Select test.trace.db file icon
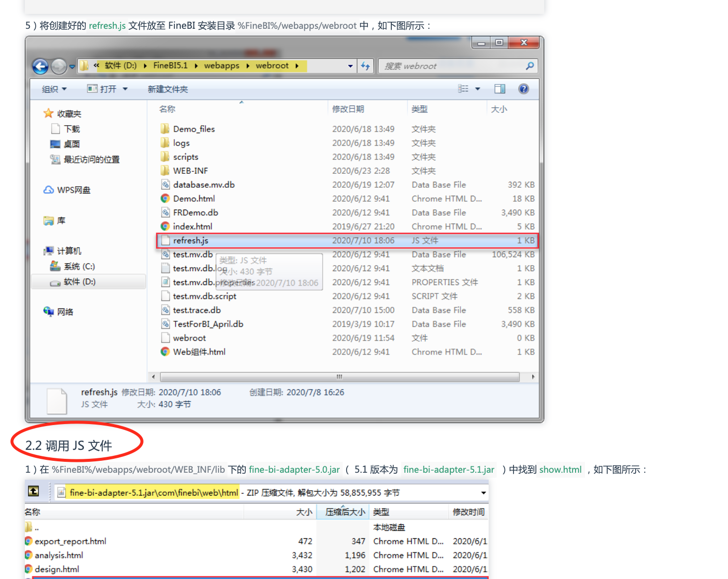The width and height of the screenshot is (728, 579). click(165, 310)
